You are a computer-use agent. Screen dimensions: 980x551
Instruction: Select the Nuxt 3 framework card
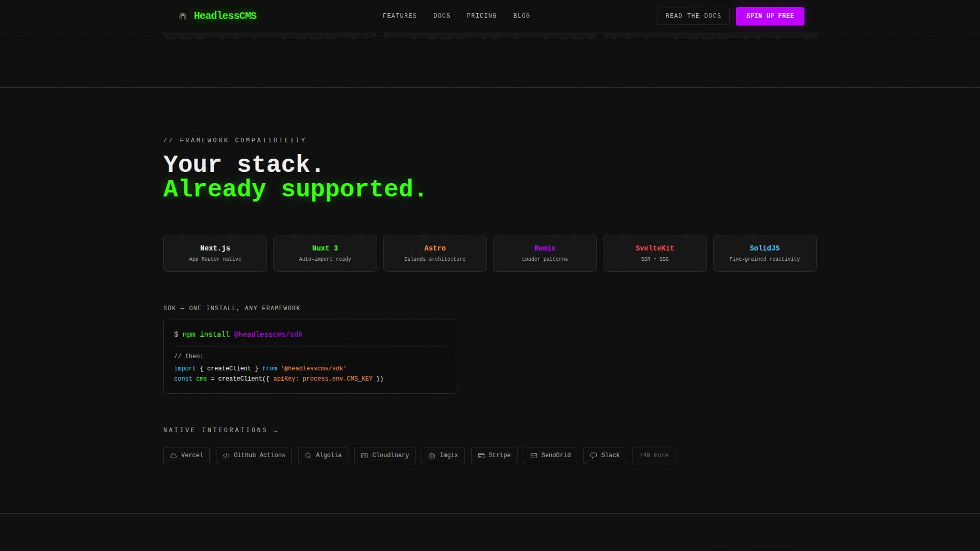[325, 253]
